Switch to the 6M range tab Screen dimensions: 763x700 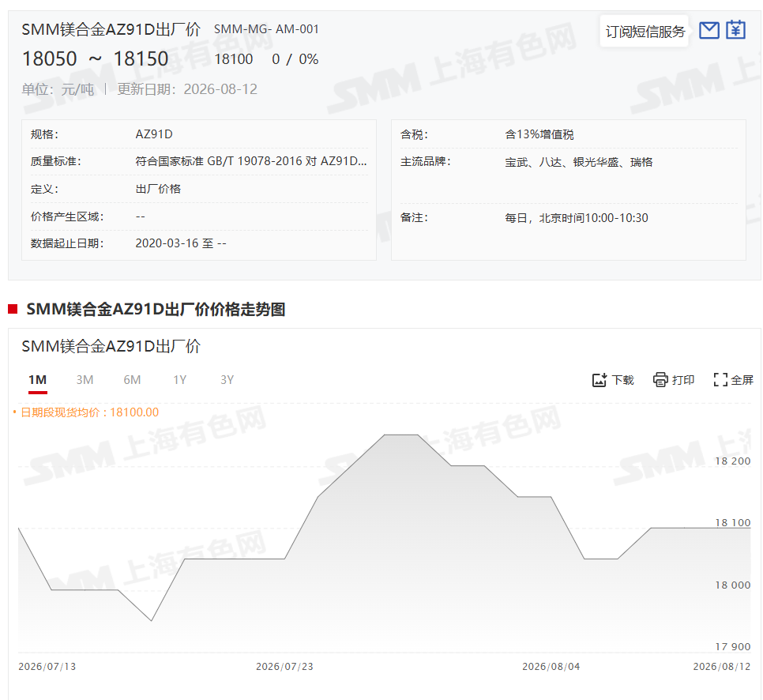point(132,380)
